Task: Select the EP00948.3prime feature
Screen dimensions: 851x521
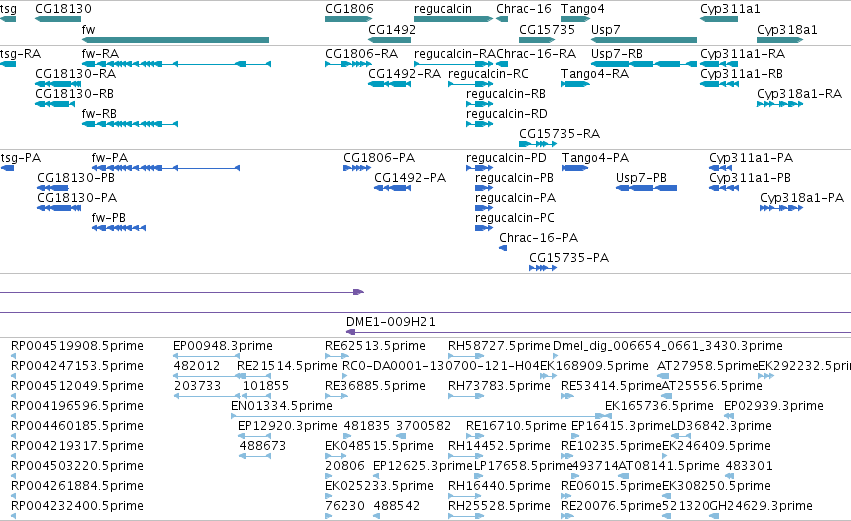Action: pyautogui.click(x=206, y=356)
